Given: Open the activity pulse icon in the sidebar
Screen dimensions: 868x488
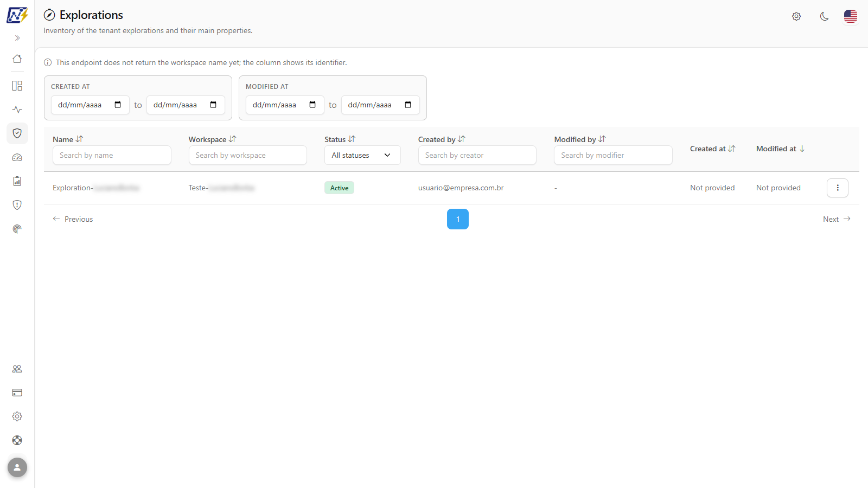Looking at the screenshot, I should pos(17,110).
